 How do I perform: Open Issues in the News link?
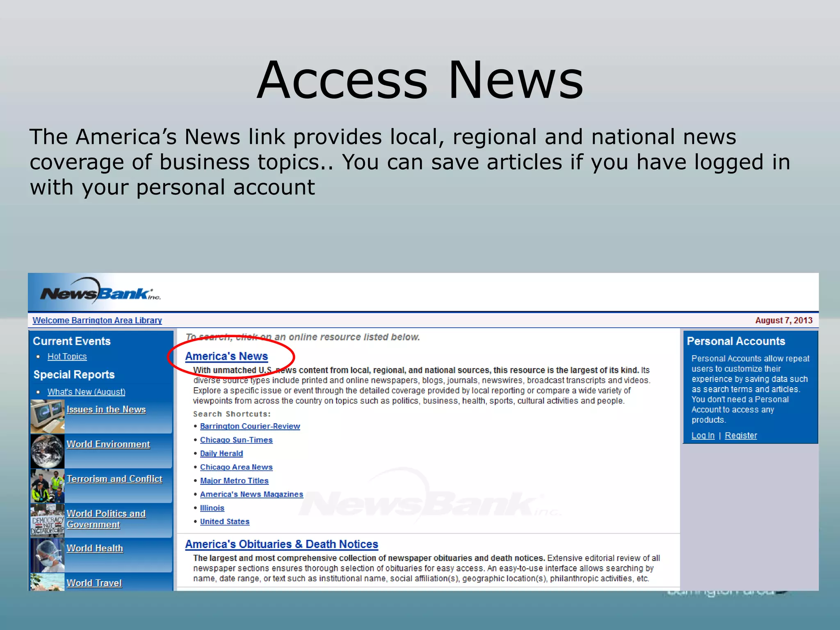click(106, 409)
